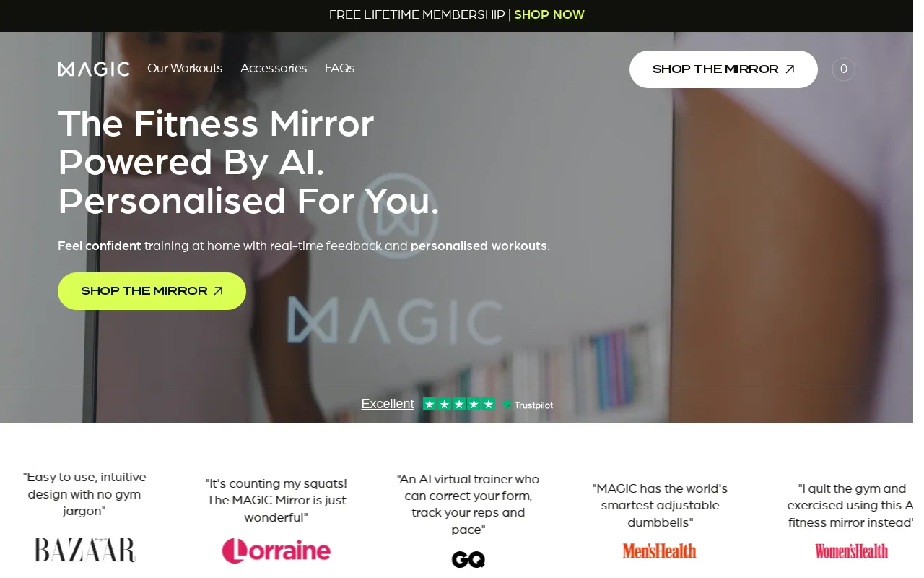Click white SHOP THE MIRROR header button
Viewport: 924px width, 578px height.
point(723,69)
